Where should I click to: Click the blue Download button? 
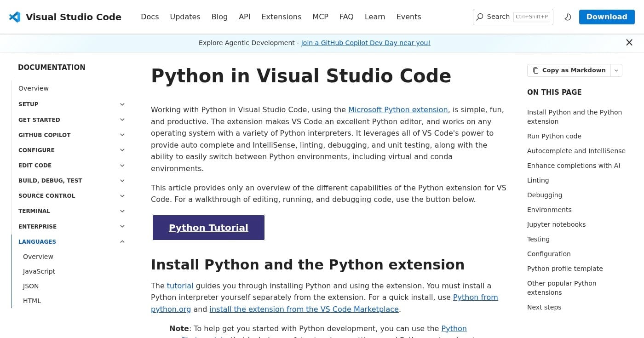pos(607,17)
